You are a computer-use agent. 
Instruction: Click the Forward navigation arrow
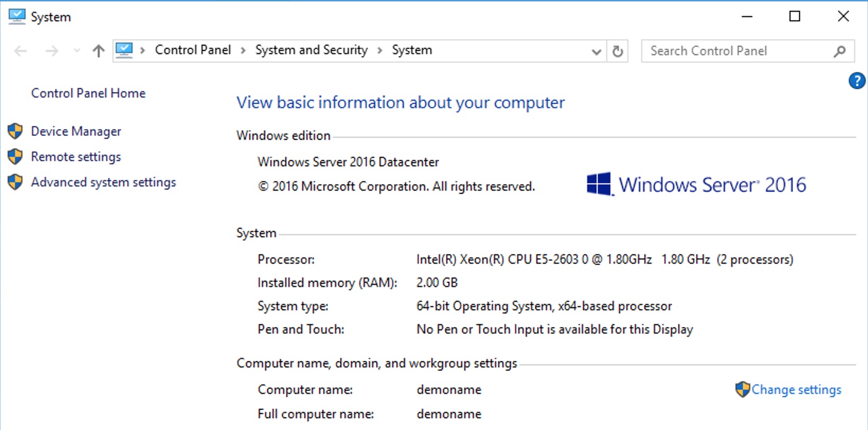[51, 51]
